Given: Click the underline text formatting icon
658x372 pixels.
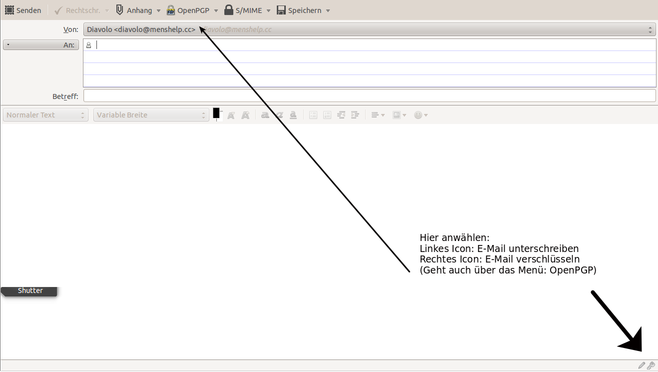Looking at the screenshot, I should tap(293, 115).
